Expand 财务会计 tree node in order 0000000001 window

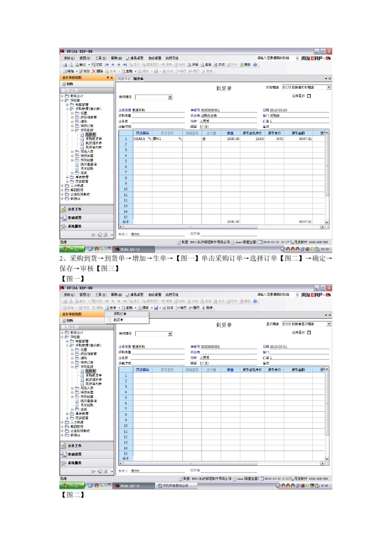click(62, 96)
